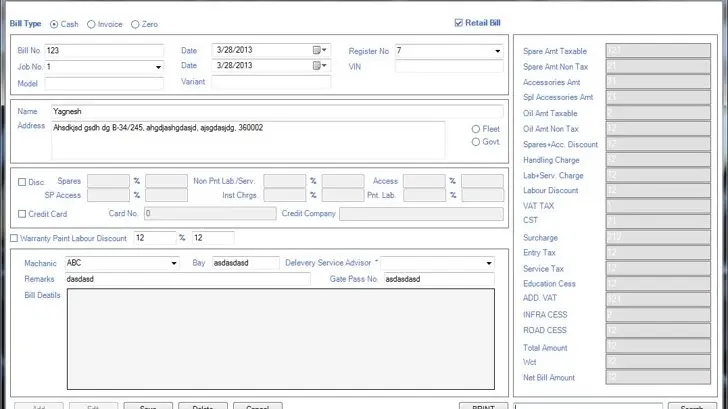Click the 'ADD. VAT' label
Viewport: 728px width, 409px height.
point(540,298)
